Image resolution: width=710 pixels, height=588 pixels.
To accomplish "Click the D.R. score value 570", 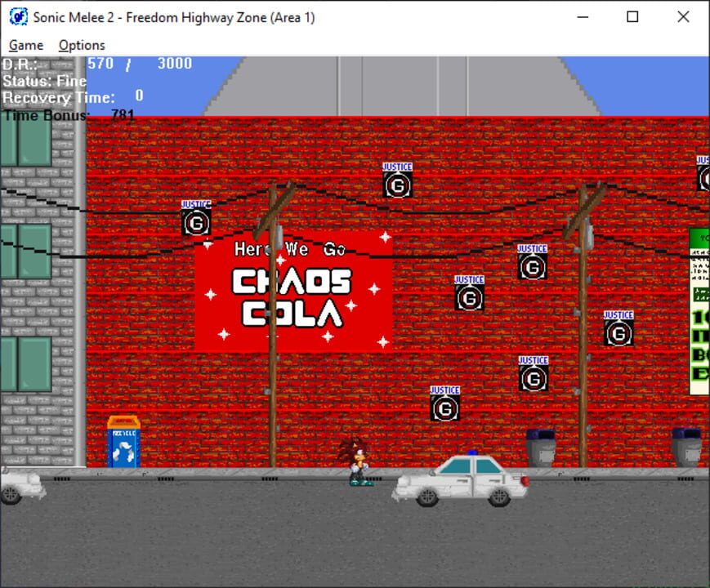I will (100, 64).
